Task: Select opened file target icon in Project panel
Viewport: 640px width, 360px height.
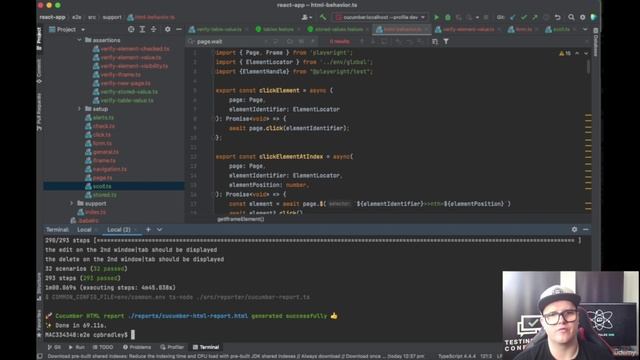Action: point(131,29)
